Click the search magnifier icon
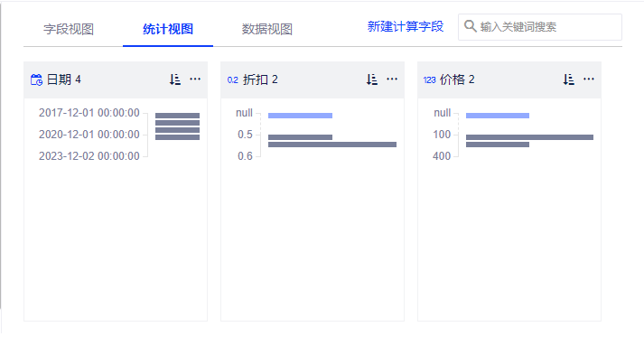Screen dimensions: 644x355 tap(471, 26)
